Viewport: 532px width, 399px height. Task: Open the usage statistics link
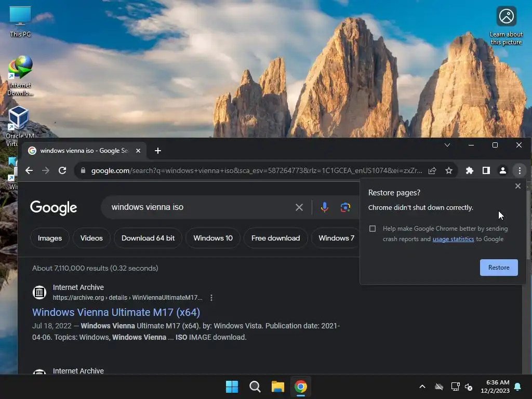[453, 239]
